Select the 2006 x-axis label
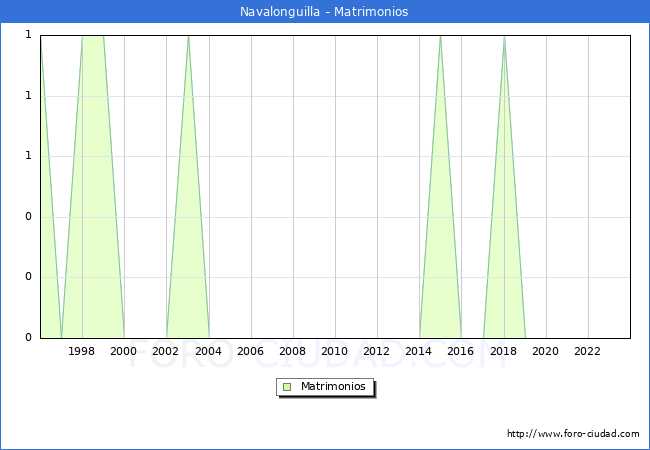 click(x=250, y=351)
